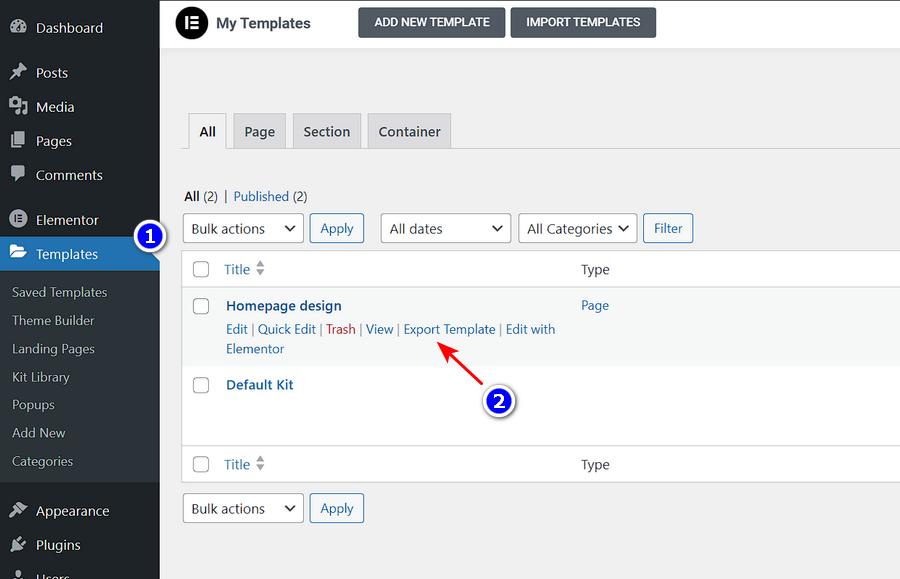
Task: Open the bottom Bulk actions dropdown
Action: point(243,508)
